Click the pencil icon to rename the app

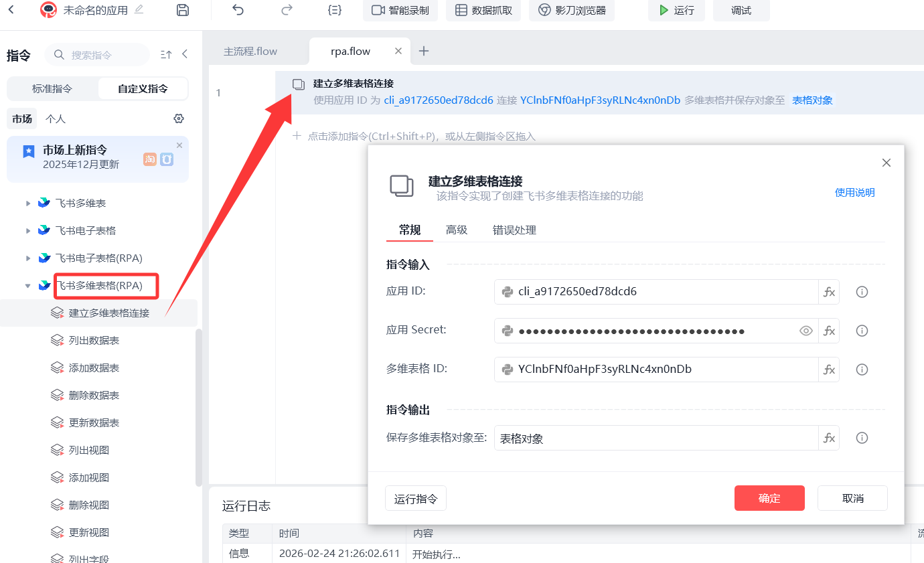pos(139,9)
